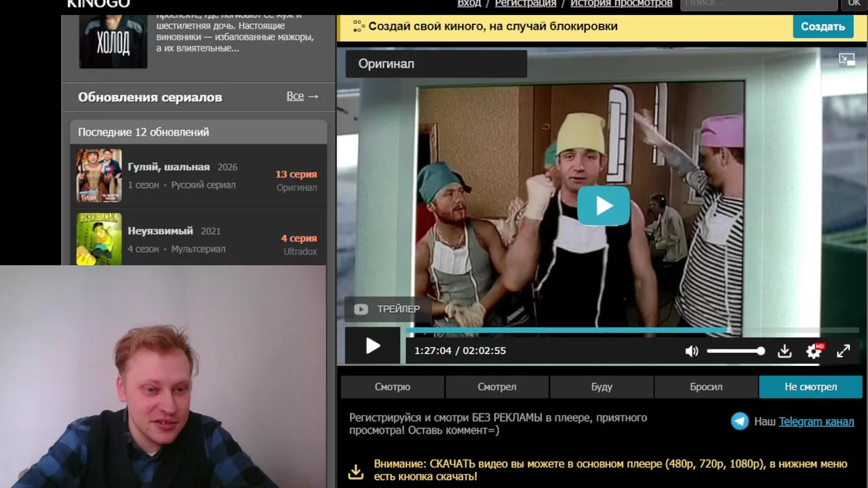
Task: Open История просмотров link
Action: (621, 3)
